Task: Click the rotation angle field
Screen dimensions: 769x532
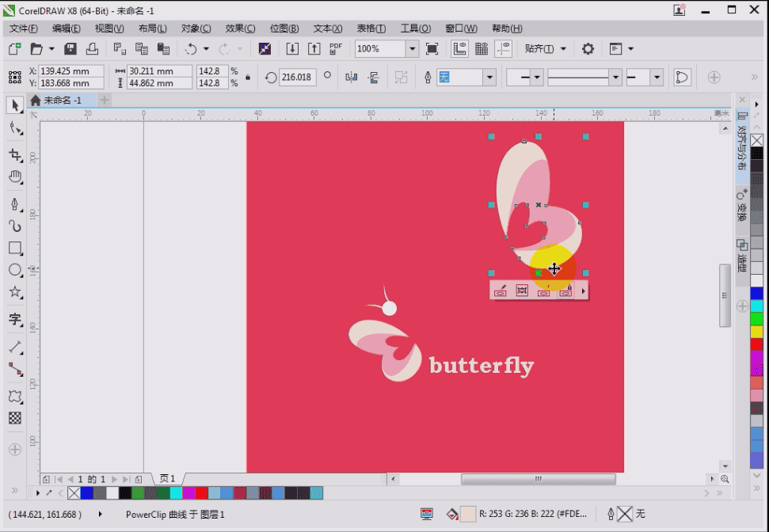Action: pyautogui.click(x=297, y=77)
